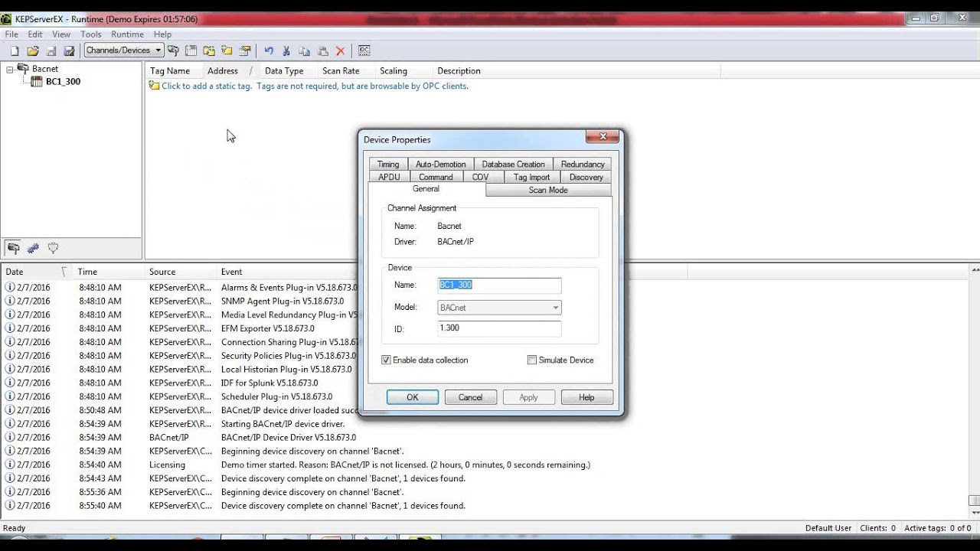Click the Tag Name column header

click(170, 70)
